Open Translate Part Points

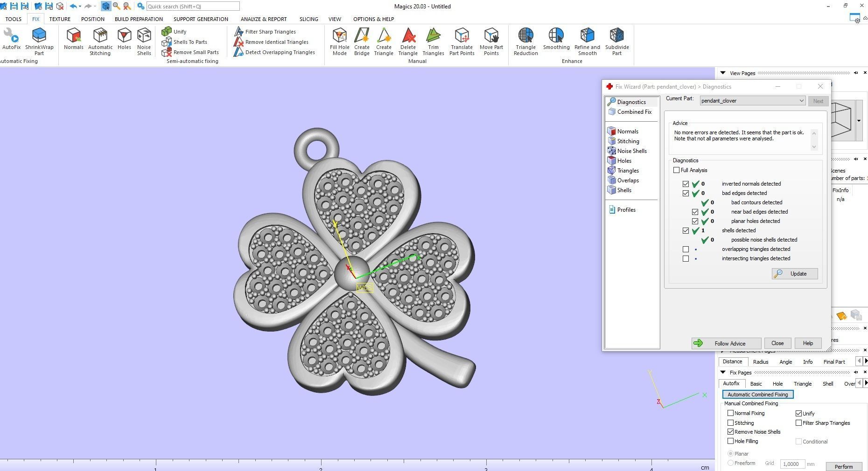pos(462,42)
